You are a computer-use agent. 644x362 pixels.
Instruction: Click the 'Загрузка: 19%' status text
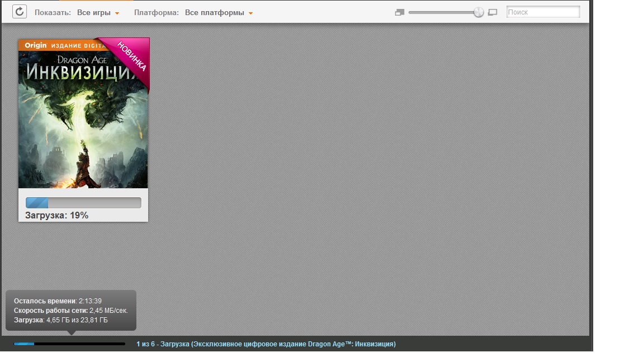pyautogui.click(x=56, y=216)
